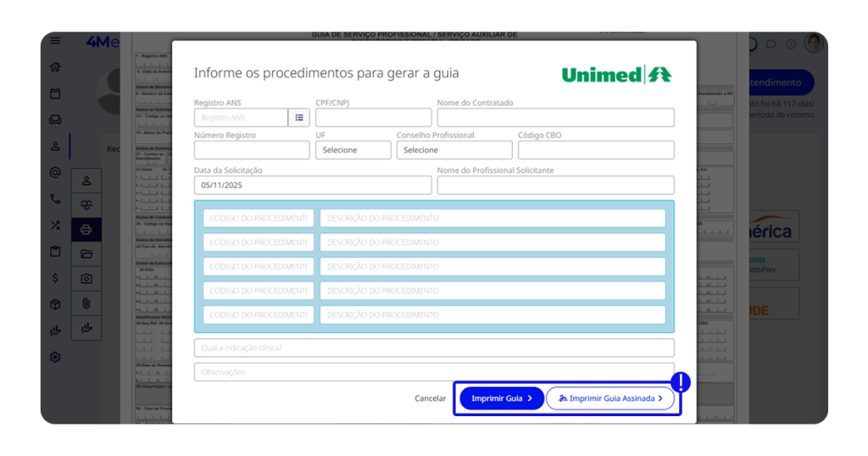The height and width of the screenshot is (456, 868).
Task: Focus the first Código do Procedimento field
Action: tap(258, 218)
